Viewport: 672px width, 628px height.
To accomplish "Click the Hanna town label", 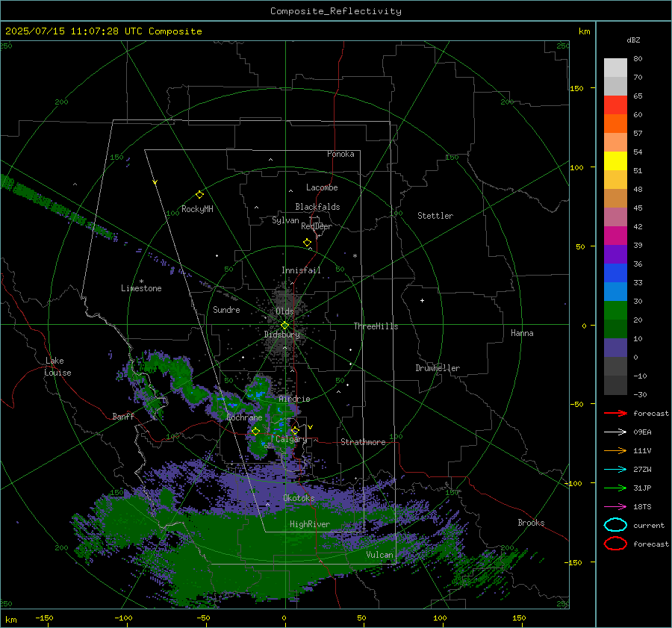I will coord(522,333).
